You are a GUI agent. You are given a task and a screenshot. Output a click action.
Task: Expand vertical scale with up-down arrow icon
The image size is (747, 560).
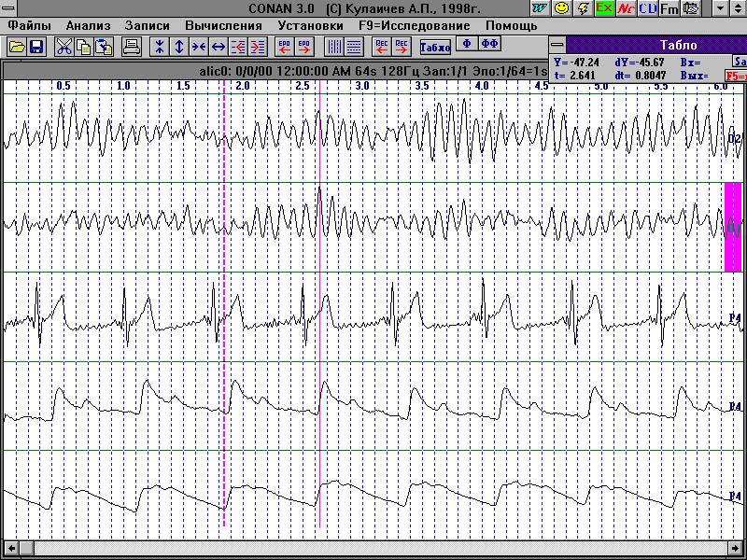(x=179, y=46)
